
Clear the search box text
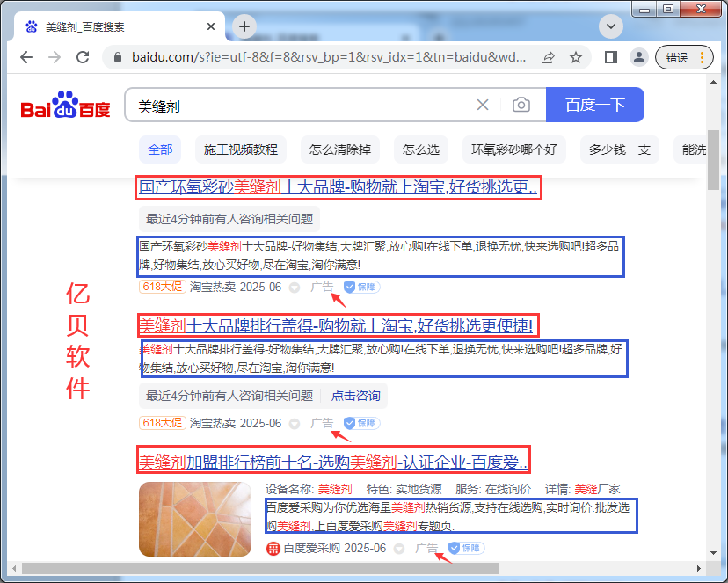pos(483,105)
